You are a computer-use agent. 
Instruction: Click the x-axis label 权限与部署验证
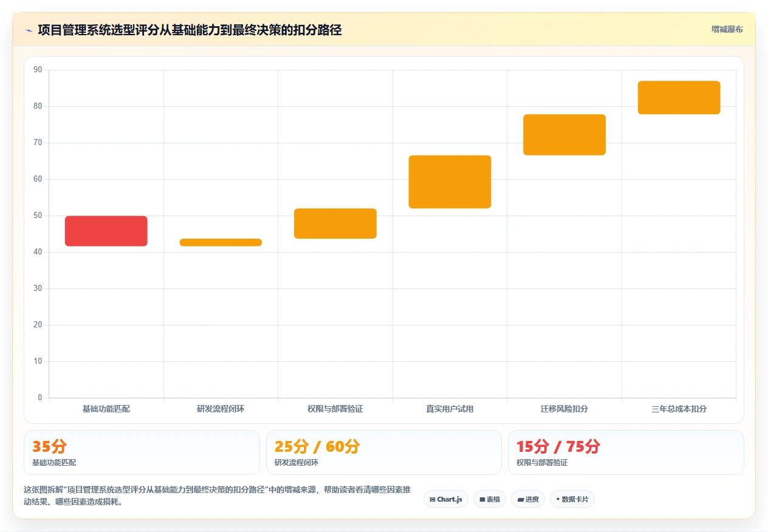[x=335, y=409]
